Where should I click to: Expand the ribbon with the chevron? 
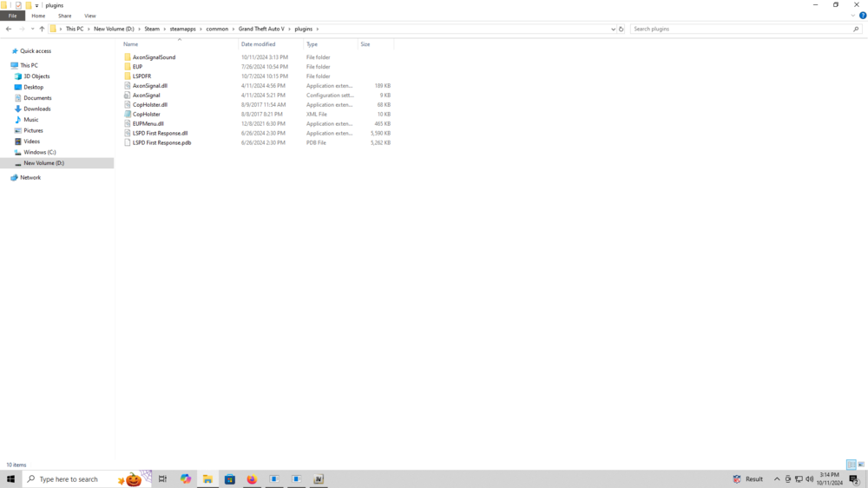pyautogui.click(x=853, y=16)
